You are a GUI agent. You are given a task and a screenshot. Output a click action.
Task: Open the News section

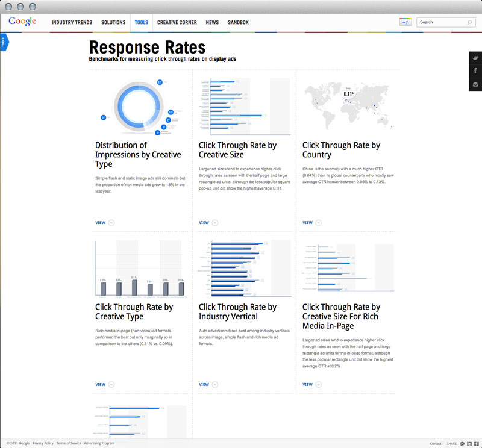coord(212,22)
